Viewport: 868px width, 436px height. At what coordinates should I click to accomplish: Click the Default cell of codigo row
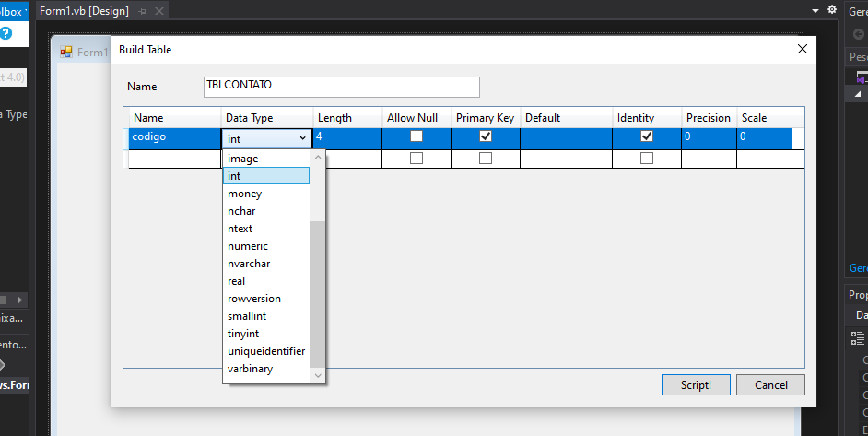(x=567, y=138)
